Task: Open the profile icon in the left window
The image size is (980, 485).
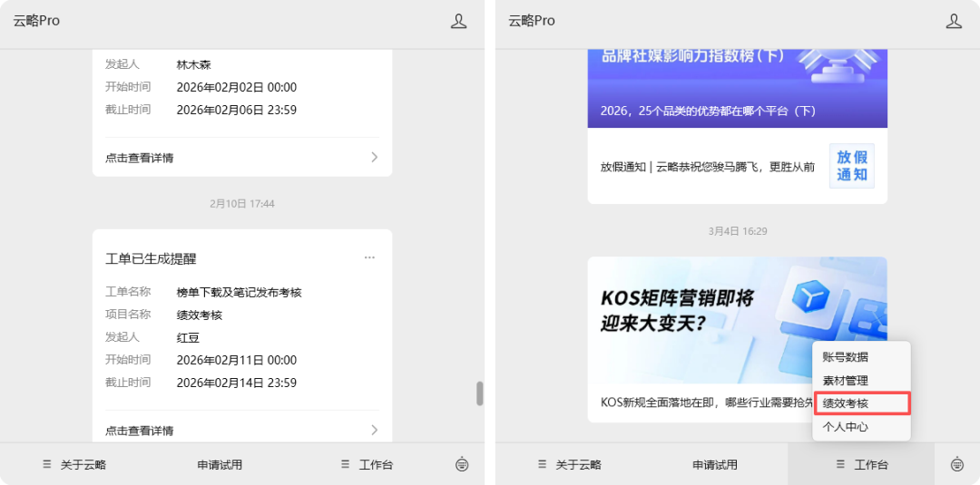Action: tap(459, 21)
